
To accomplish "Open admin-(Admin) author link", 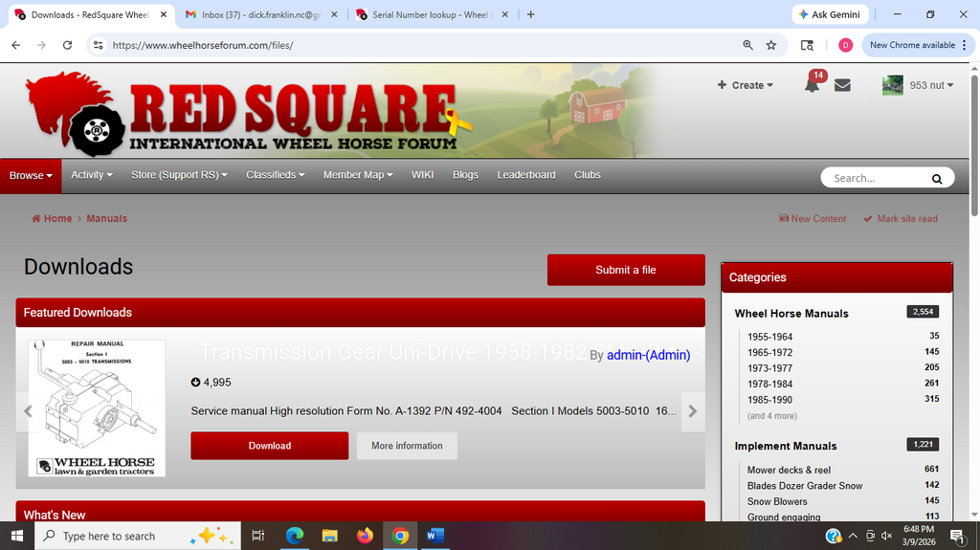I will (648, 355).
